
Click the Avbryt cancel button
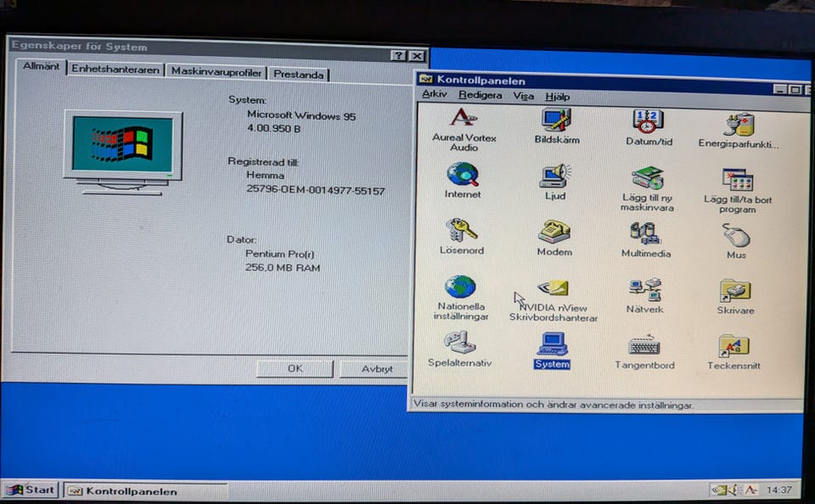point(374,369)
